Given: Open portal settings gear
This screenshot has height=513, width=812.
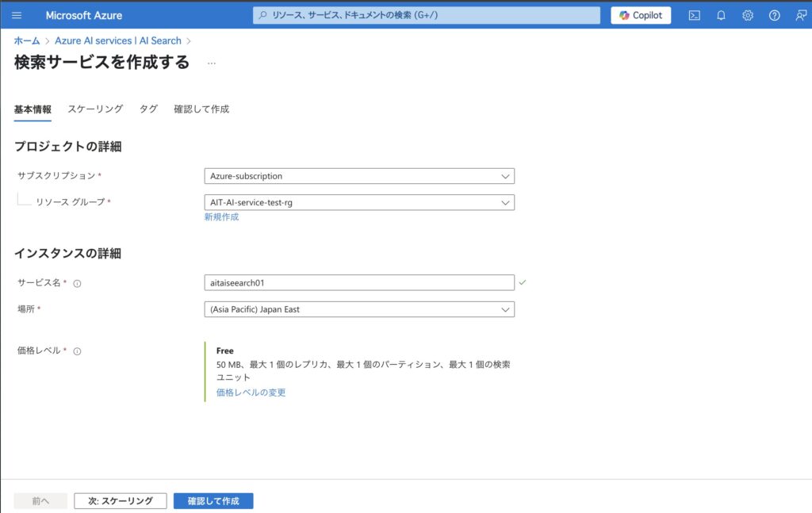Looking at the screenshot, I should [x=748, y=16].
